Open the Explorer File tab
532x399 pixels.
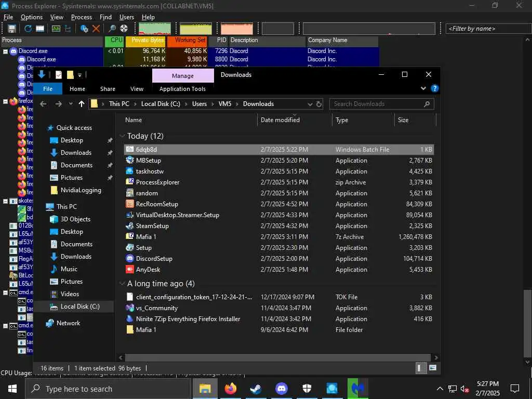[x=48, y=88]
